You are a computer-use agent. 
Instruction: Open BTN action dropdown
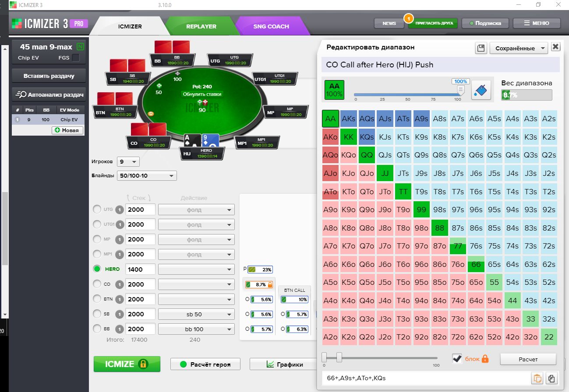click(x=196, y=299)
